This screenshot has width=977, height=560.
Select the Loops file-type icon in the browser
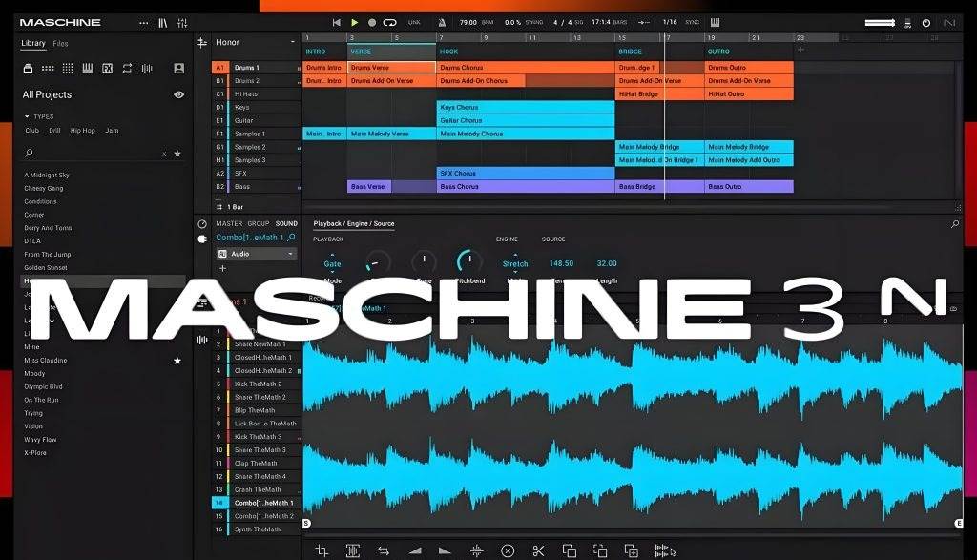pyautogui.click(x=127, y=69)
